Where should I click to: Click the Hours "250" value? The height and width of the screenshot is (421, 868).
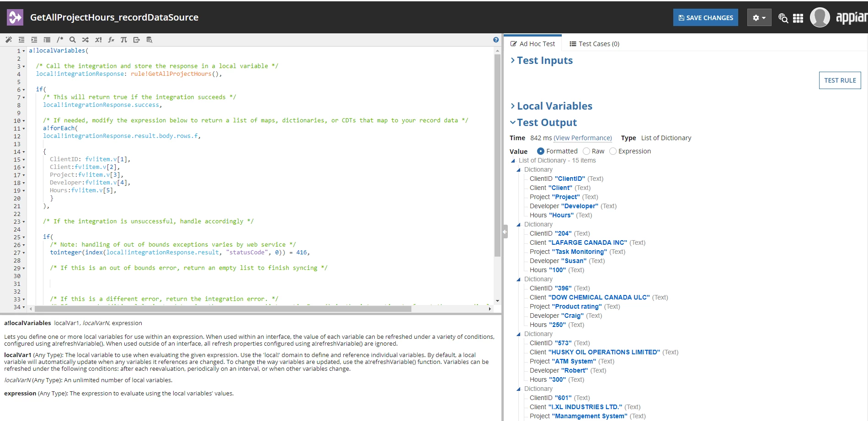click(x=557, y=325)
